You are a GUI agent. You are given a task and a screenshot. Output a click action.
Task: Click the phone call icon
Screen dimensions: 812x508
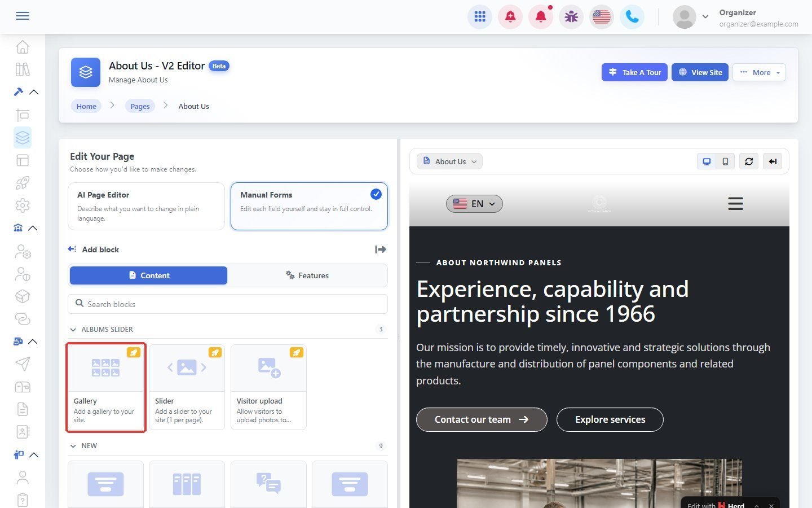click(x=632, y=17)
